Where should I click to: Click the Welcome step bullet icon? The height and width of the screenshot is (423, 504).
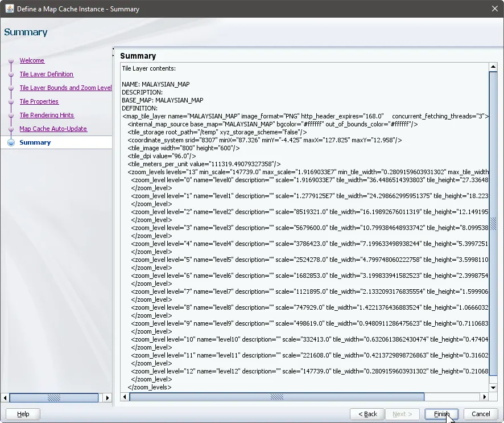[x=11, y=60]
